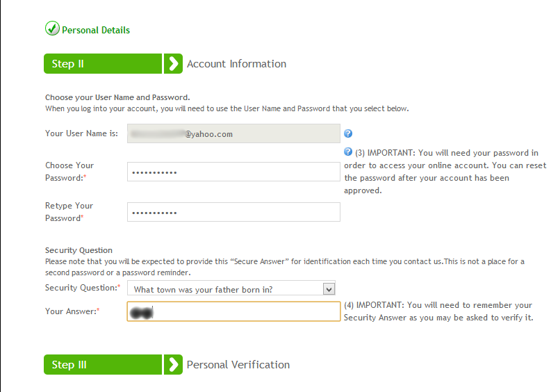551x392 pixels.
Task: Click the Account Information heading
Action: coord(236,64)
